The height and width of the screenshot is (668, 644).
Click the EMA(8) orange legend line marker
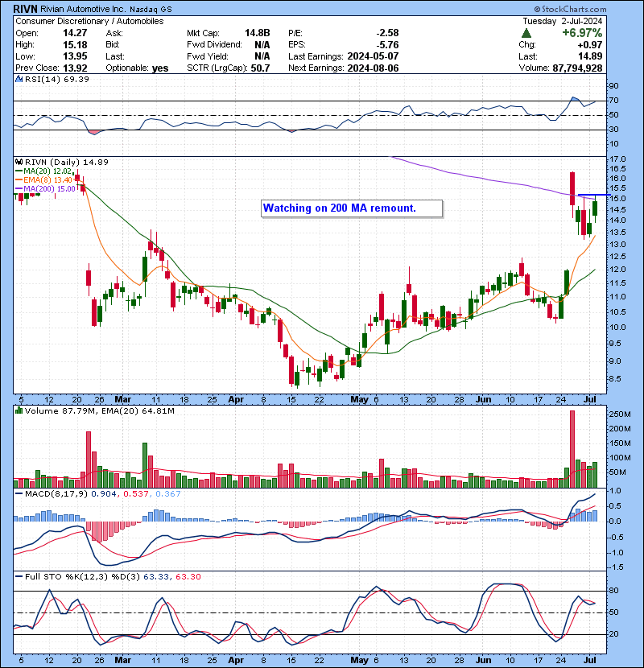[18, 179]
